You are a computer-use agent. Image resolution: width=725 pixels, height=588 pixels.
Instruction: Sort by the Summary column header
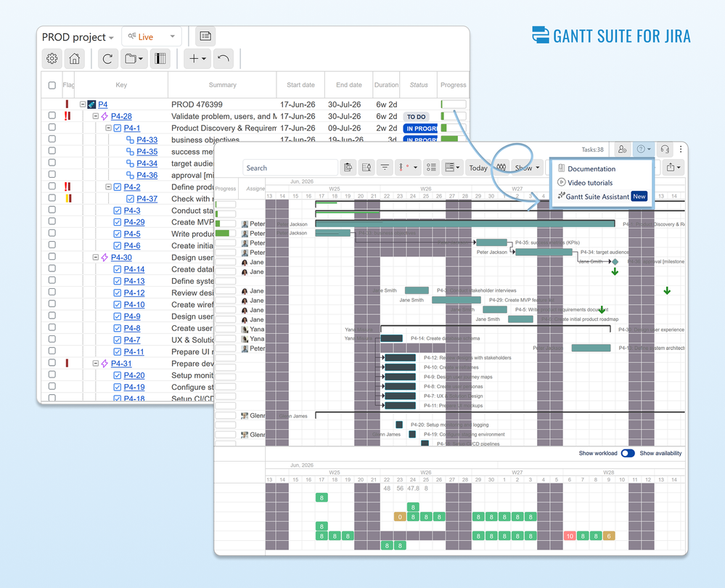click(222, 85)
